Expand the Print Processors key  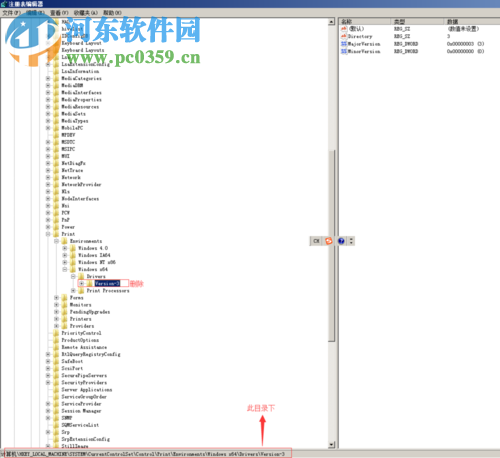pyautogui.click(x=73, y=291)
